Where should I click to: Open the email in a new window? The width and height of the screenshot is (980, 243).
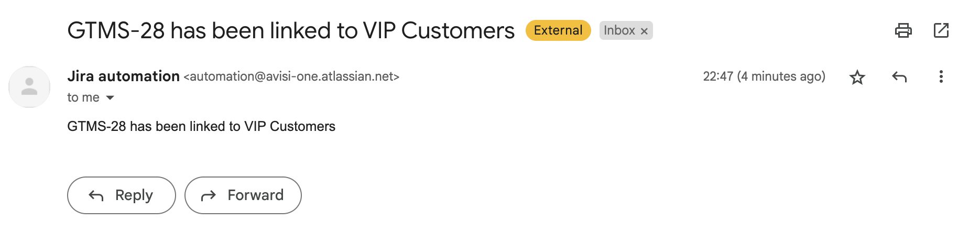click(941, 30)
